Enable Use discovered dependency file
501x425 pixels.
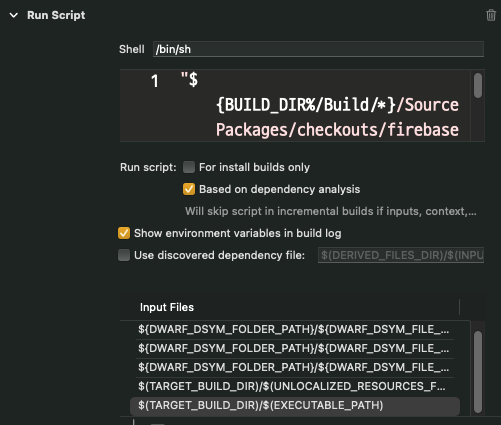click(x=124, y=255)
